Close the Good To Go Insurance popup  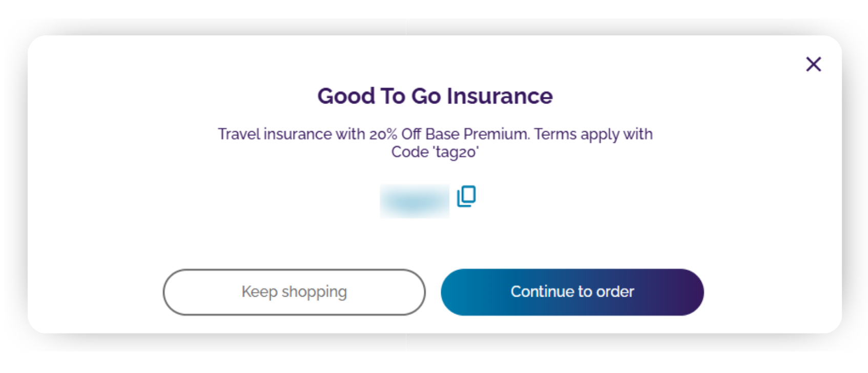(813, 64)
